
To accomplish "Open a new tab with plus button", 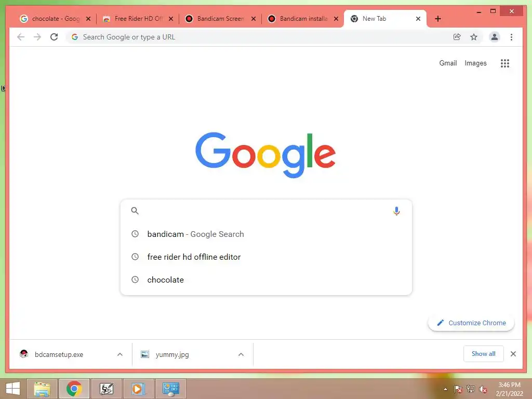I will coord(438,19).
